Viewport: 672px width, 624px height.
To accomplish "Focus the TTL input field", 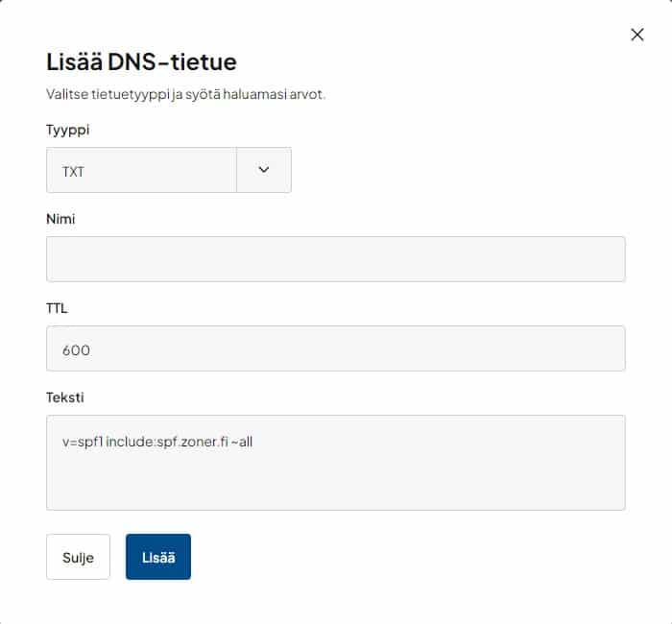I will (x=336, y=348).
